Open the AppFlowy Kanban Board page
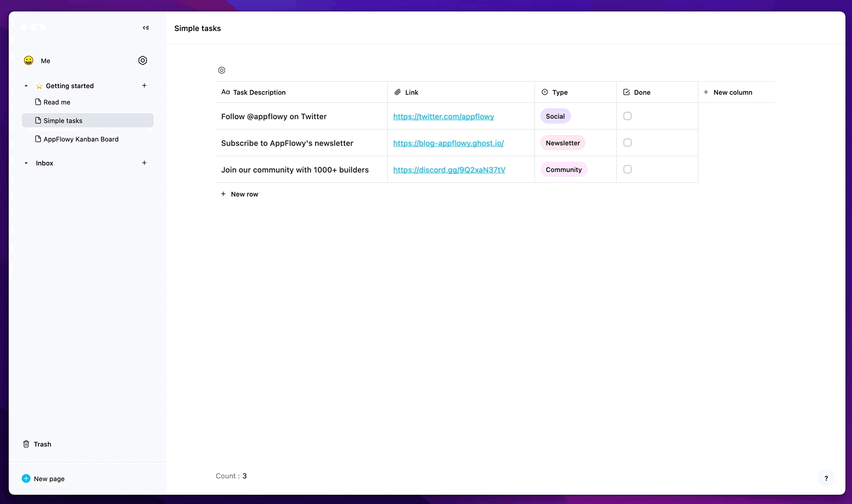Screen dimensions: 852x504 pyautogui.click(x=81, y=139)
